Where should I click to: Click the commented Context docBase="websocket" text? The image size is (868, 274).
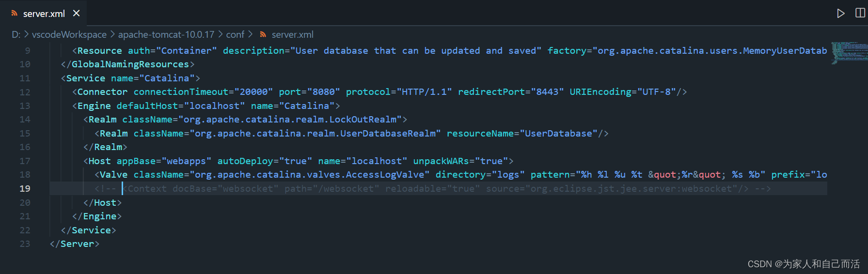tap(201, 189)
